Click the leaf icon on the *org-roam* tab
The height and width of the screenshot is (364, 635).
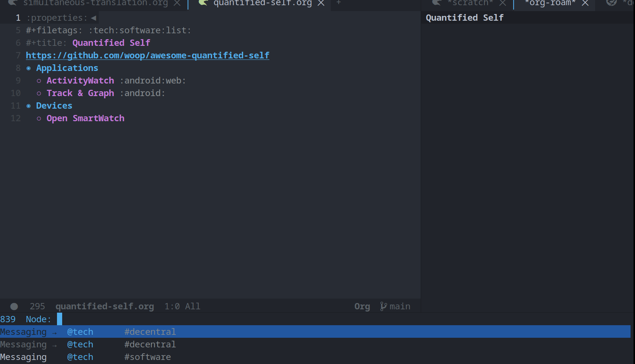point(520,3)
